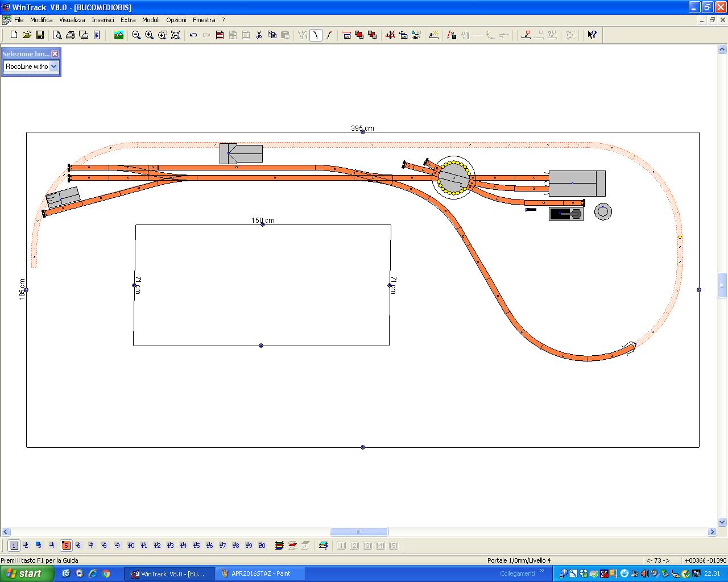Click the turntable on the layout
This screenshot has height=582, width=728.
pyautogui.click(x=453, y=177)
